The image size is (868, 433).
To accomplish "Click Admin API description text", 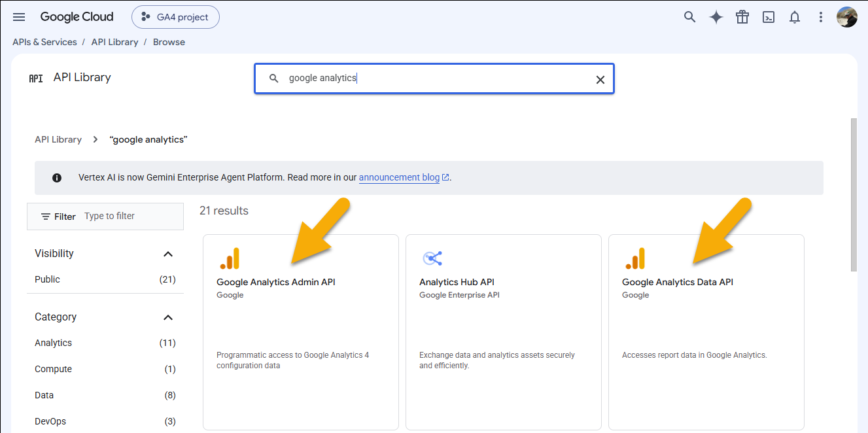I will 293,360.
